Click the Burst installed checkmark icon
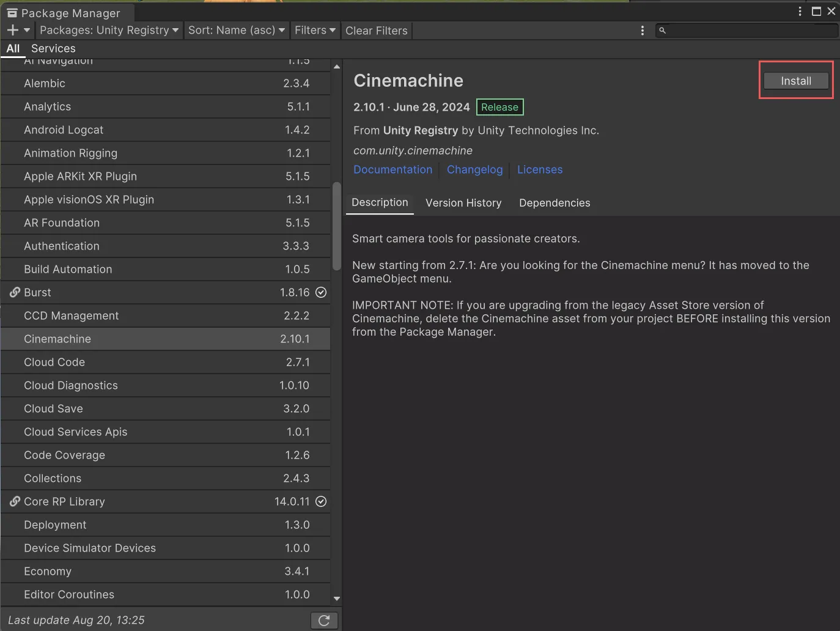 pyautogui.click(x=321, y=292)
